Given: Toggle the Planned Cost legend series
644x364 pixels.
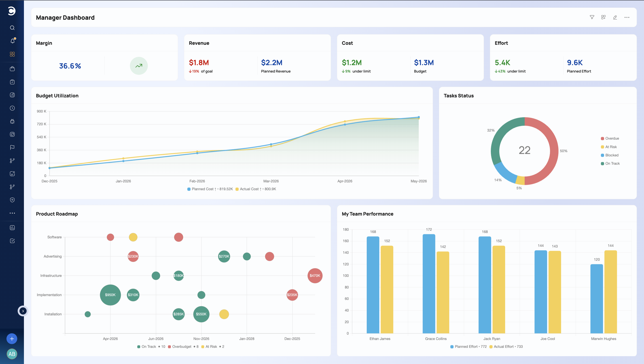Looking at the screenshot, I should (x=210, y=189).
